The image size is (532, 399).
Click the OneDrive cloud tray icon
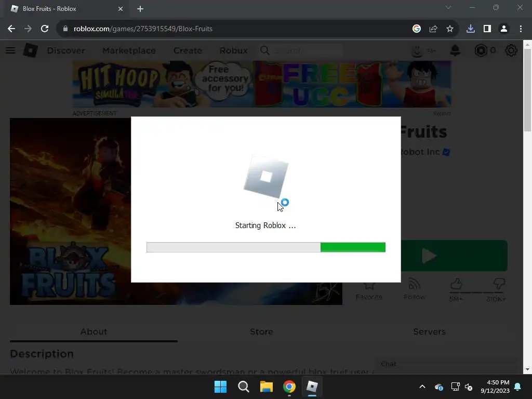438,387
